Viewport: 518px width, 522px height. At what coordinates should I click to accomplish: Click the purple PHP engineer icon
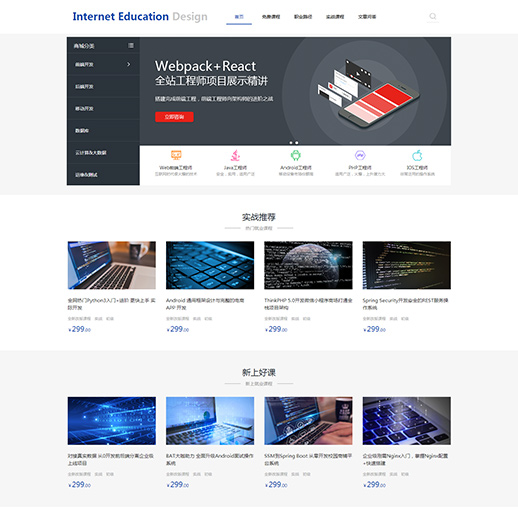360,155
